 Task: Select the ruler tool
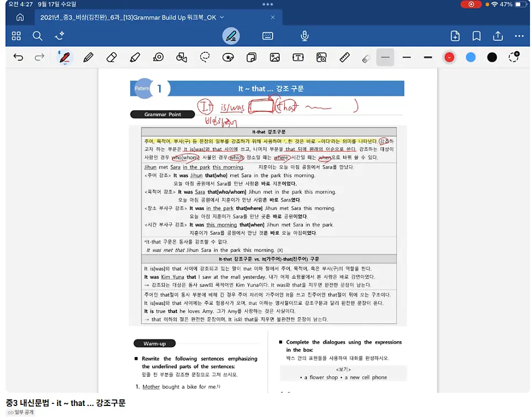tap(345, 57)
